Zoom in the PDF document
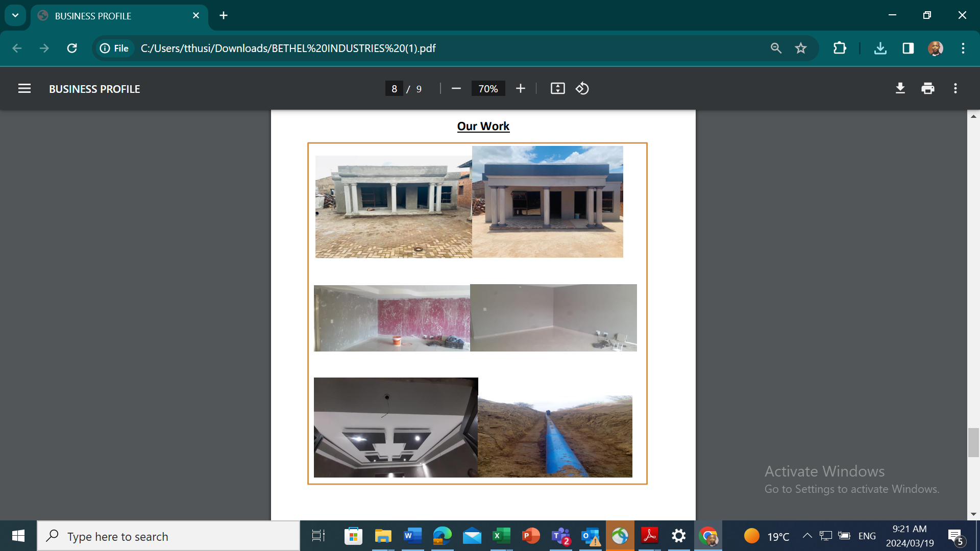980x551 pixels. 520,89
